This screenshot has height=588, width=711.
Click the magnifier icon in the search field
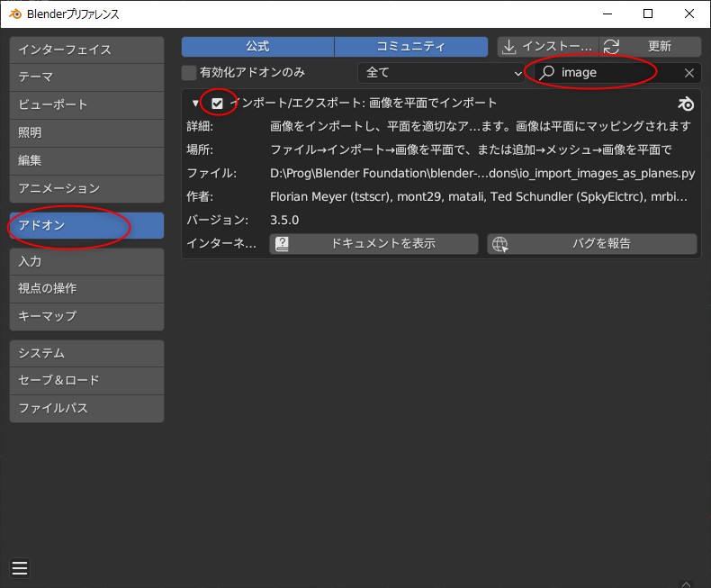pos(546,73)
